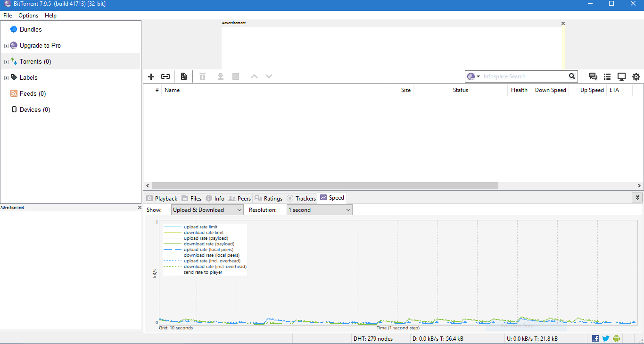Image resolution: width=644 pixels, height=344 pixels.
Task: Select Labels in the sidebar
Action: pyautogui.click(x=28, y=77)
